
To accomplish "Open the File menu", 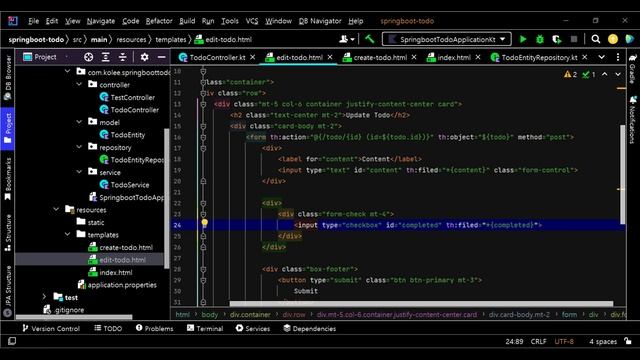I will pyautogui.click(x=33, y=21).
